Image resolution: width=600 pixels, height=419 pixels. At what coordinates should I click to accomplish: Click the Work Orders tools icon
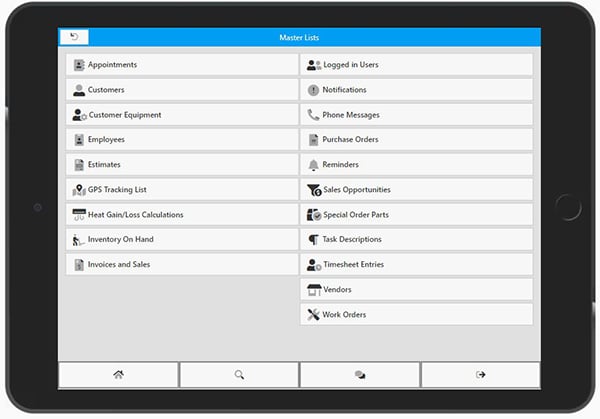coord(313,315)
